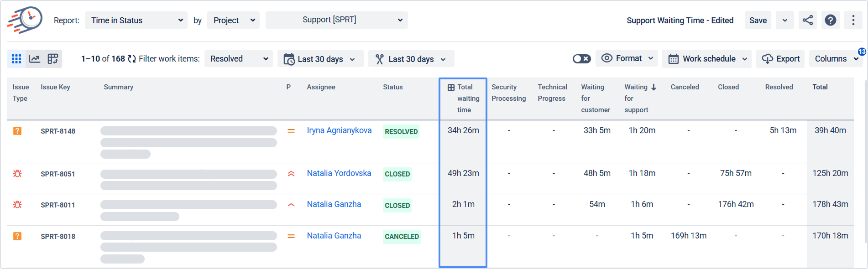
Task: Click the share icon
Action: 808,20
